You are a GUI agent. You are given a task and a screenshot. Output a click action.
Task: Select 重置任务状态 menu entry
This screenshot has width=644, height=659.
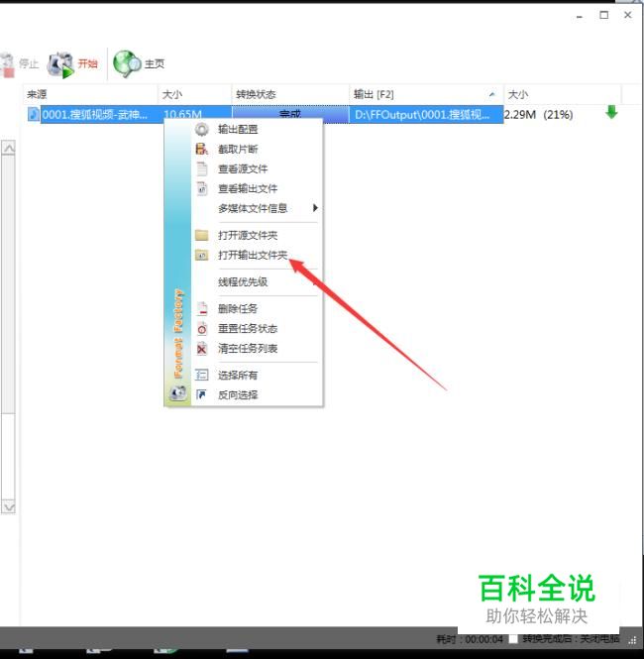pos(248,329)
